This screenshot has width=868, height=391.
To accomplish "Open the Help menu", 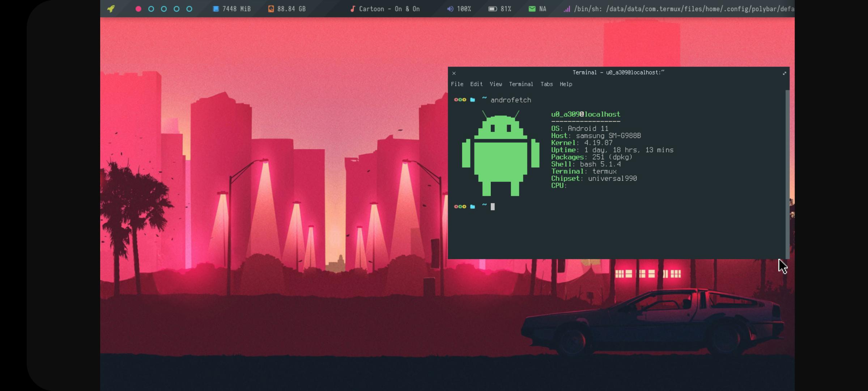I will pyautogui.click(x=566, y=84).
